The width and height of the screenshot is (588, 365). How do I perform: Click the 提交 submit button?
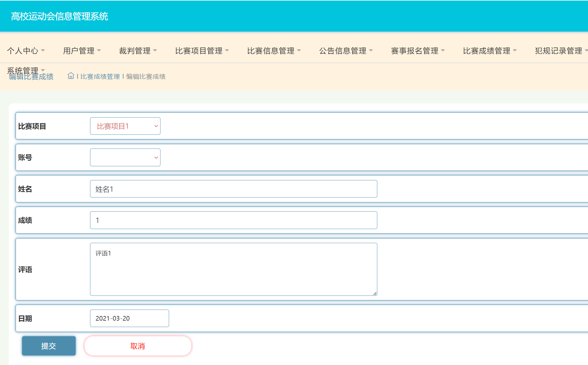tap(48, 346)
